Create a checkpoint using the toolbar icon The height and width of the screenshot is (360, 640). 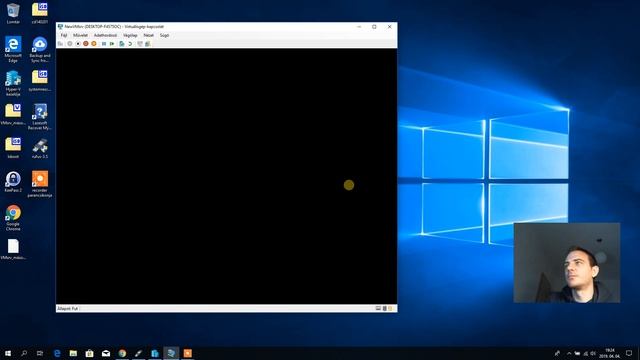[x=122, y=44]
